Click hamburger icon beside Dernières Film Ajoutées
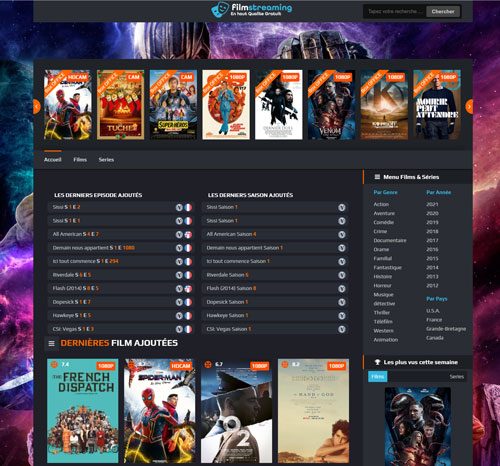Viewport: 500px width, 466px height. click(52, 343)
